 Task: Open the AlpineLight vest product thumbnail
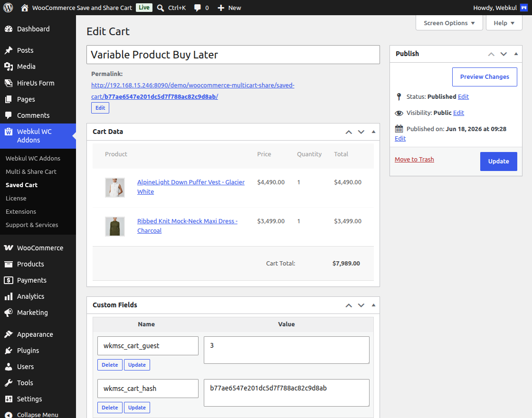tap(115, 187)
